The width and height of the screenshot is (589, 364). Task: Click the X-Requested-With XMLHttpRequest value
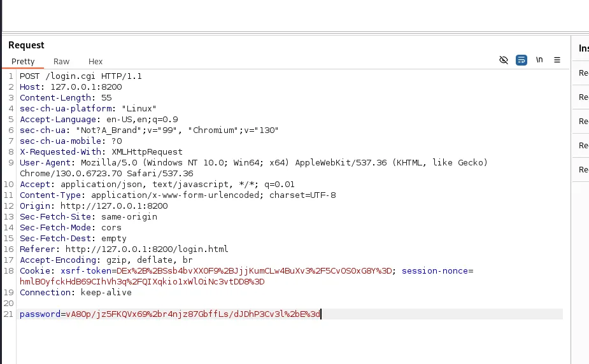click(x=147, y=152)
